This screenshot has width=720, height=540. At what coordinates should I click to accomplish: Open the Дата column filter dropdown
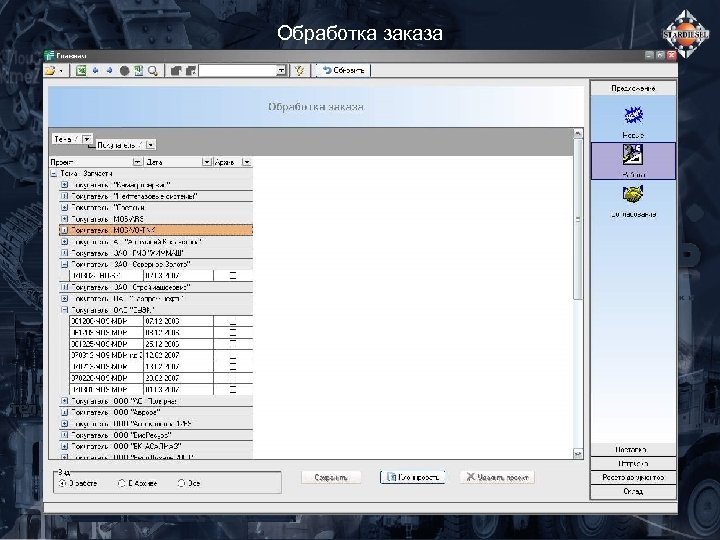coord(207,162)
